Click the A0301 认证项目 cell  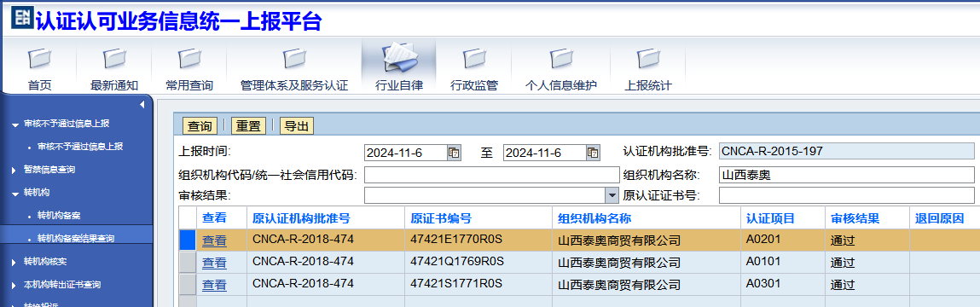[x=782, y=285]
